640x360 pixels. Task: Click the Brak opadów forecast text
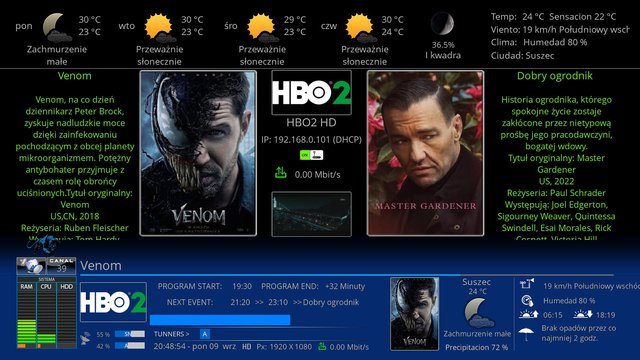(x=579, y=333)
